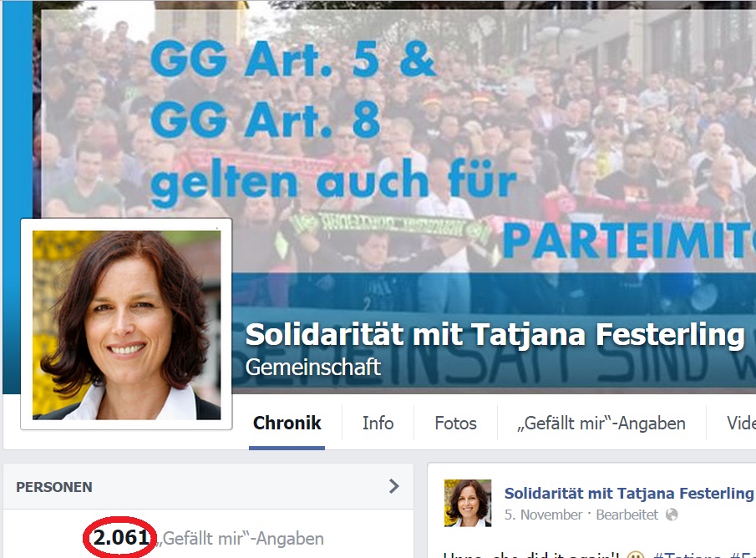Open the Chronik tab
Viewport: 756px width, 558px height.
coord(287,424)
